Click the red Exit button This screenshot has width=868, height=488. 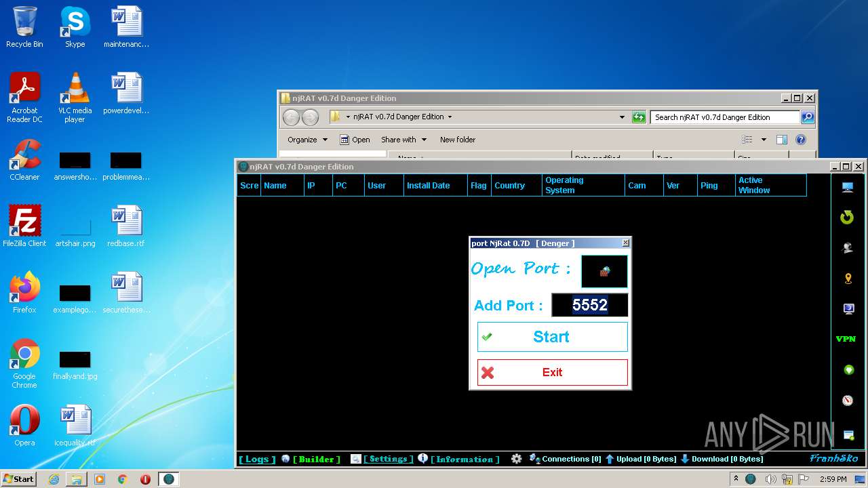[553, 372]
